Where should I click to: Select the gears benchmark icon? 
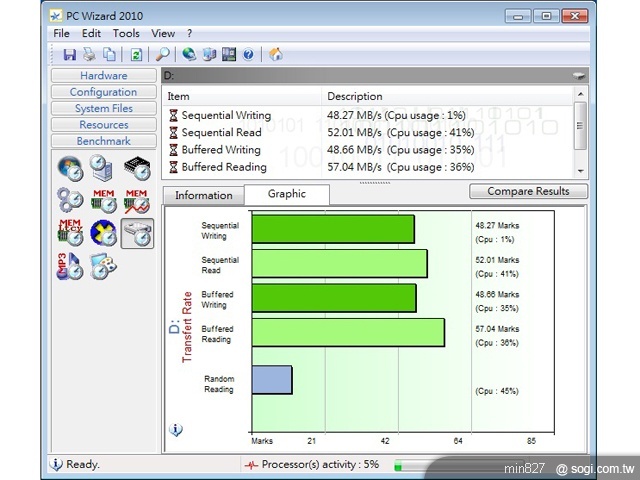(70, 200)
